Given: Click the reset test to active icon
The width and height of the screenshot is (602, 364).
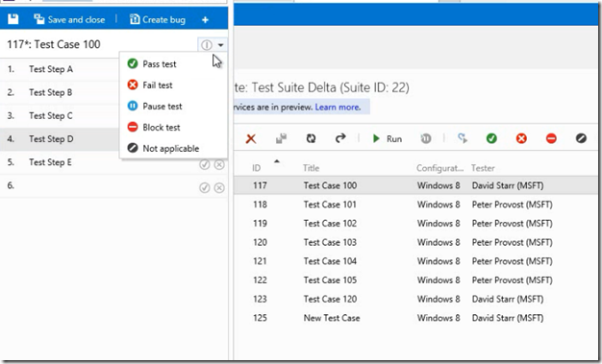Looking at the screenshot, I should click(463, 138).
